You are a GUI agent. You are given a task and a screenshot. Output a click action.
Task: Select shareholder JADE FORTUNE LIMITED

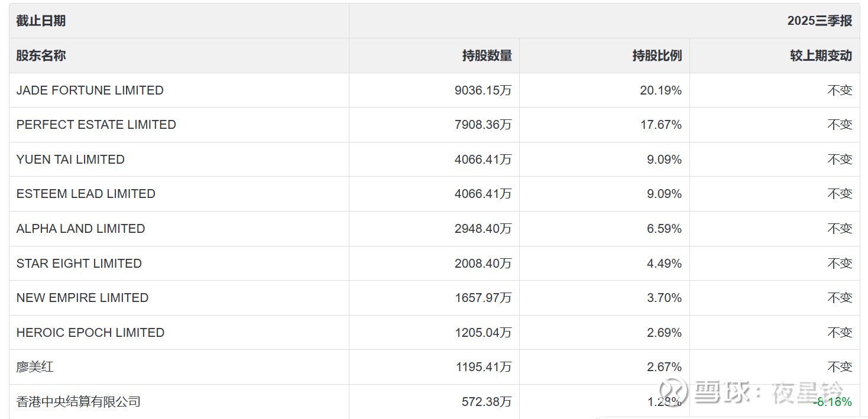pos(90,90)
